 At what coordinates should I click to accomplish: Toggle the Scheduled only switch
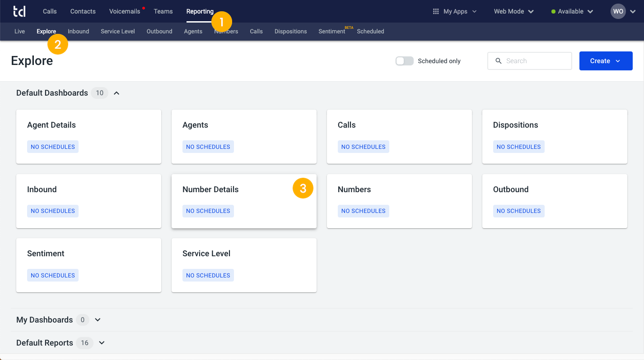click(x=404, y=60)
